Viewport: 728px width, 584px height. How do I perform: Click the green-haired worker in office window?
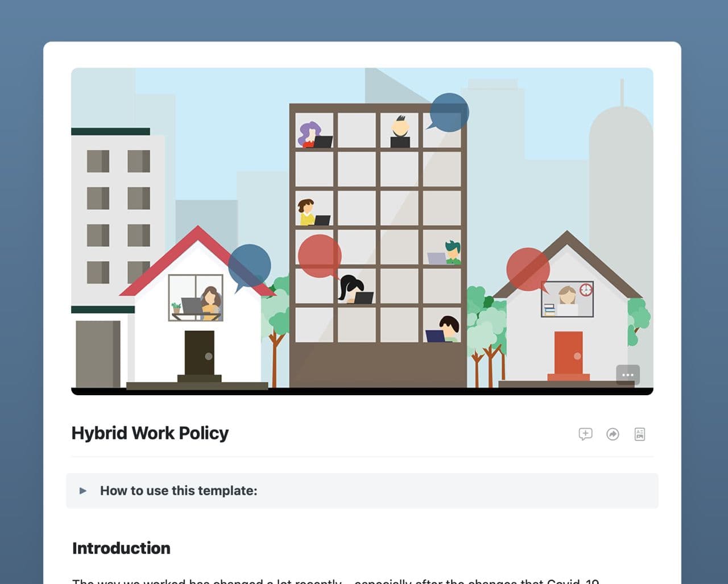[x=452, y=252]
